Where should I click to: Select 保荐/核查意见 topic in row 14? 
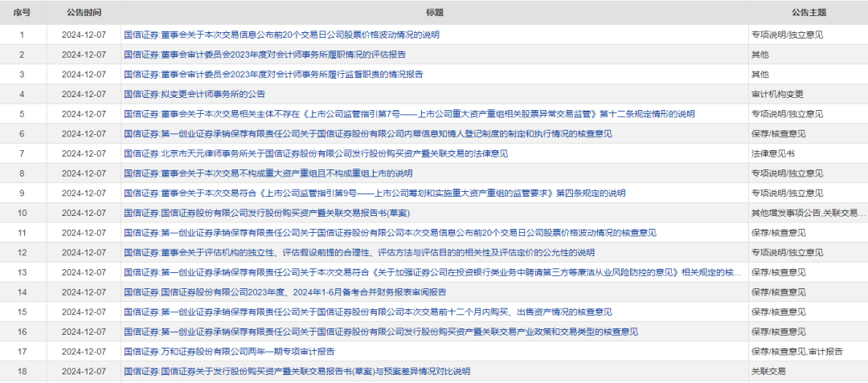(x=778, y=292)
